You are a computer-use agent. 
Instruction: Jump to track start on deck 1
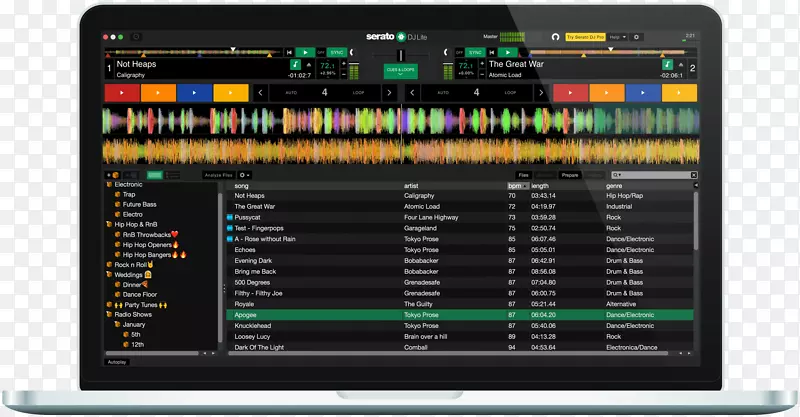[x=289, y=52]
